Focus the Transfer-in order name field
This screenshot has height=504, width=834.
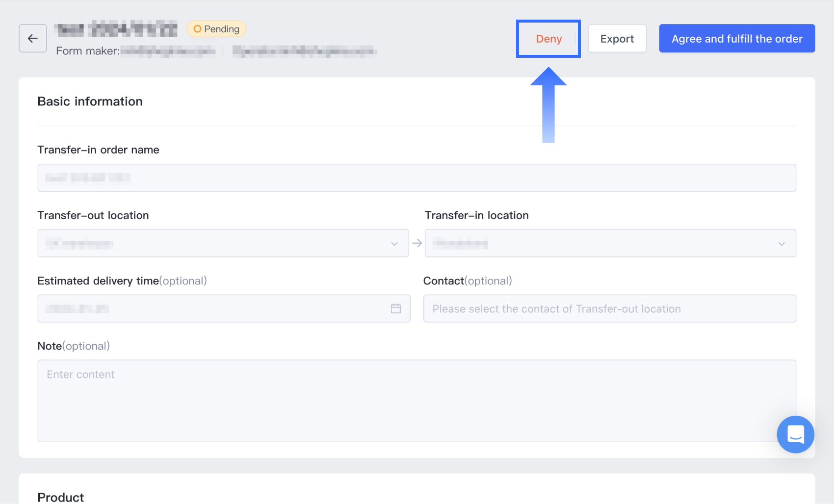pyautogui.click(x=417, y=177)
